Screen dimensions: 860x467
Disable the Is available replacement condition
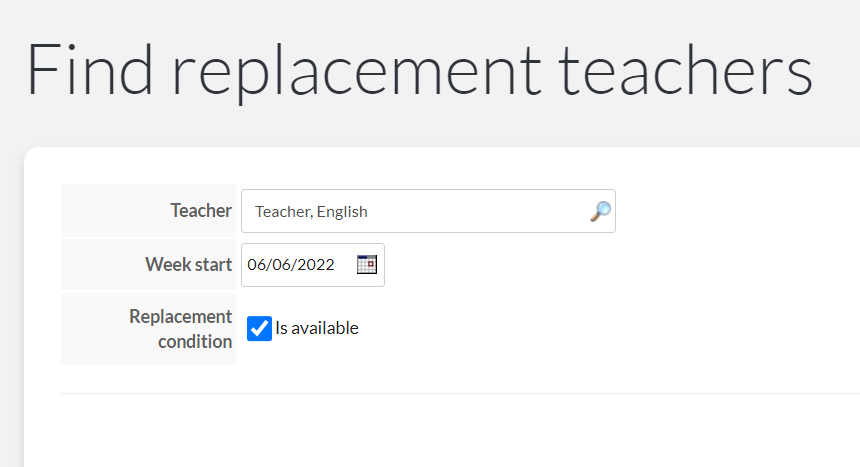point(259,328)
